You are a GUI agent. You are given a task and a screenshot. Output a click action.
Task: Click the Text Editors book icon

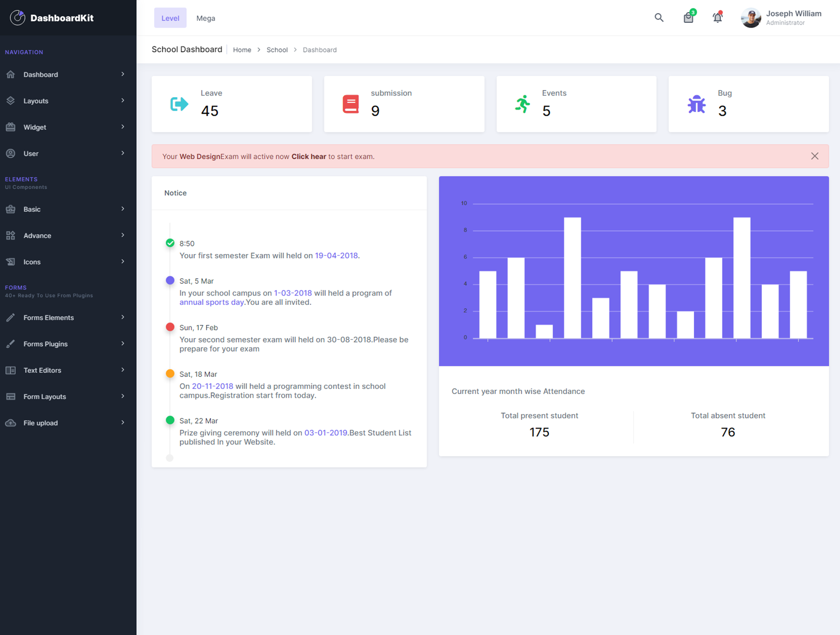pyautogui.click(x=11, y=370)
